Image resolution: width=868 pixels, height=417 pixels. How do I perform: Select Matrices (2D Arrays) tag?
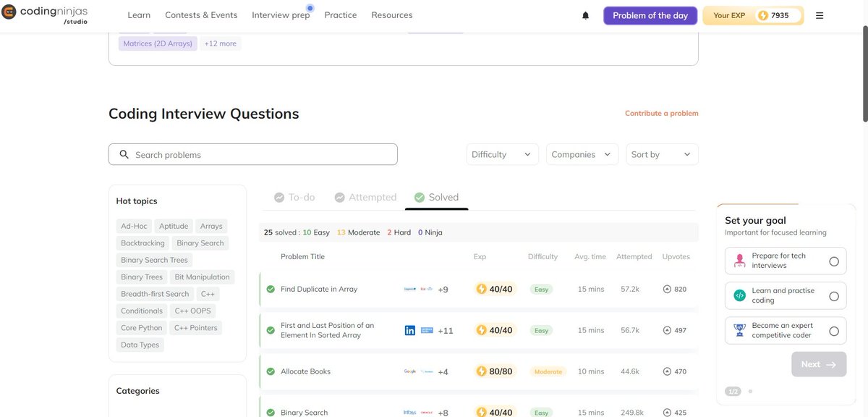point(158,43)
